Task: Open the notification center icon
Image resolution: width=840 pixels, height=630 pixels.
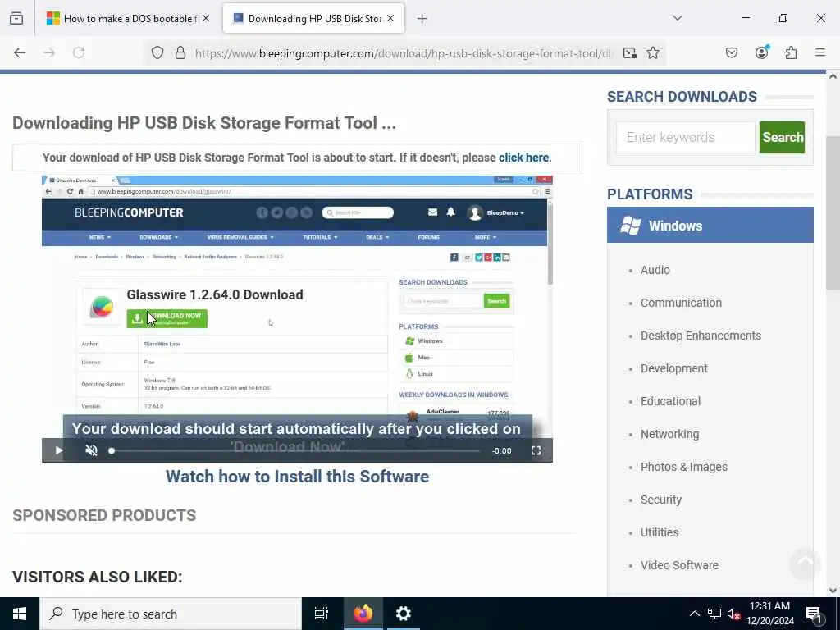Action: pyautogui.click(x=815, y=614)
